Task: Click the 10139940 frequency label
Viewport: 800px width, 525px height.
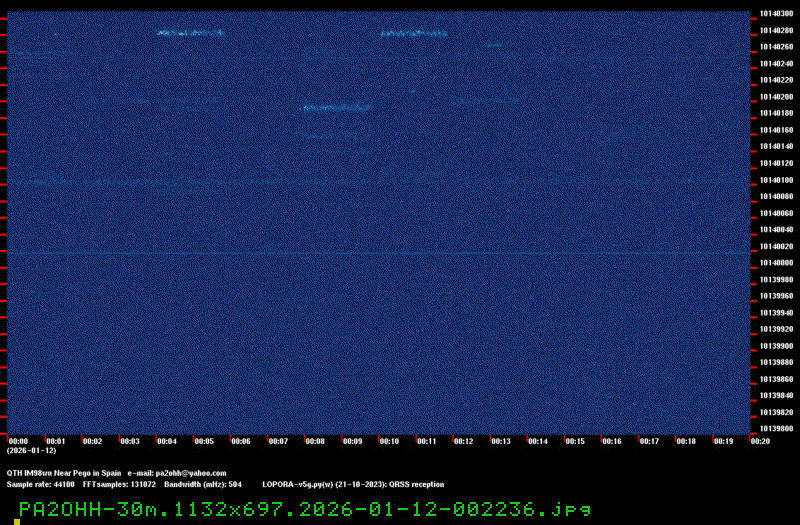Action: 776,313
